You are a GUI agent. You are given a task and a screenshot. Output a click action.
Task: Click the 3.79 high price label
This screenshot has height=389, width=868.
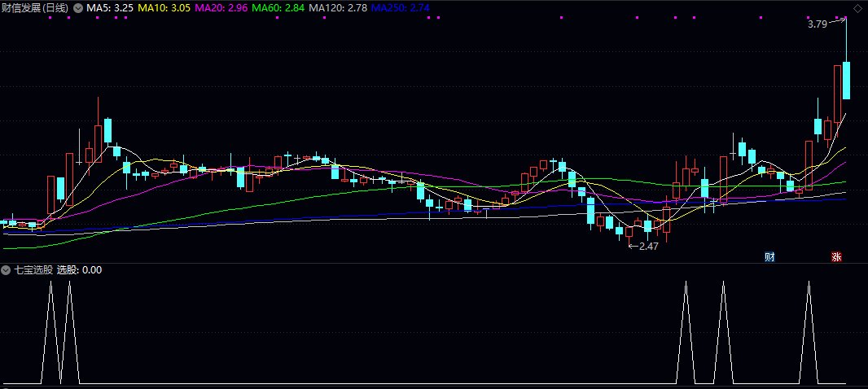(x=817, y=24)
